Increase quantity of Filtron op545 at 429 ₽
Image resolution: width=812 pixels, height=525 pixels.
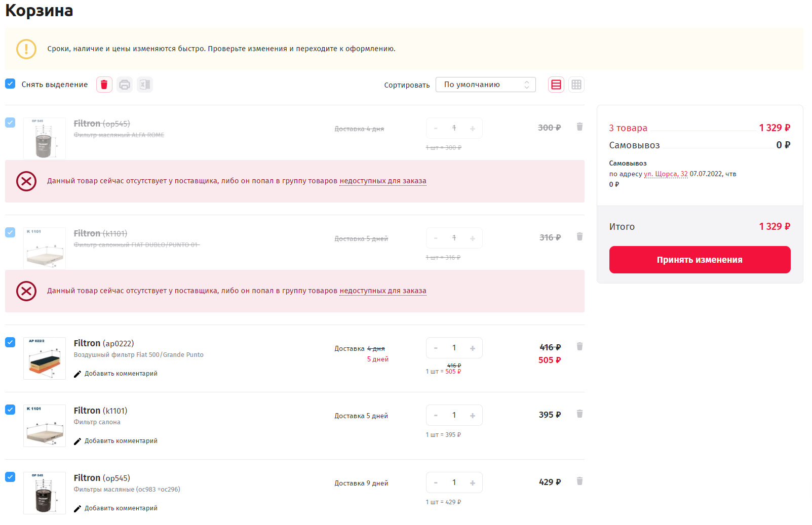473,482
